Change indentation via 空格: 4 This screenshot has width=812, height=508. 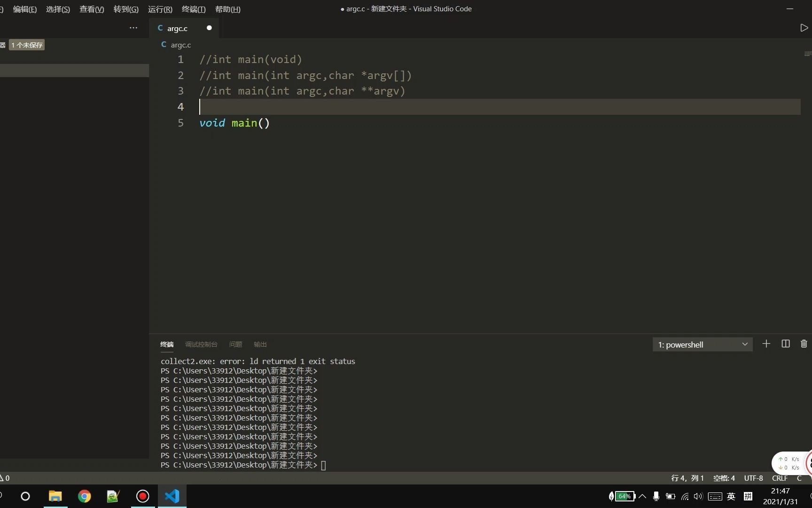(x=724, y=478)
